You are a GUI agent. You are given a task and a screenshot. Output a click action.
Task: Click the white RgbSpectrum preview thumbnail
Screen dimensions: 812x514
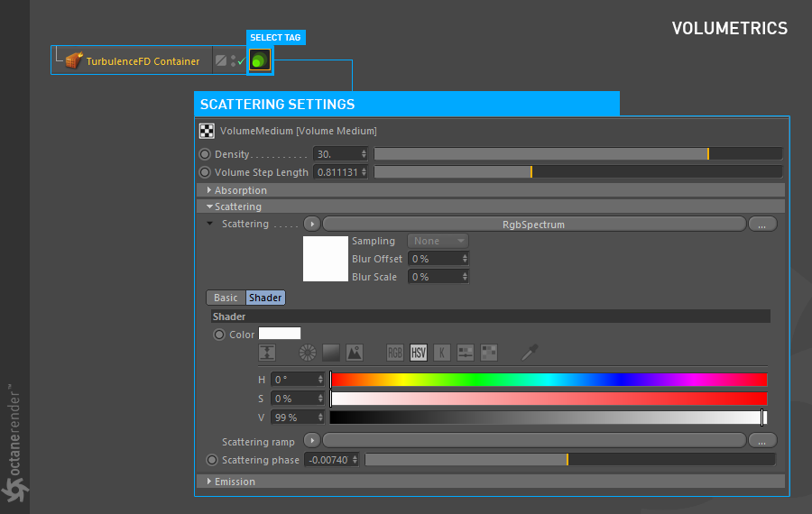coord(325,259)
